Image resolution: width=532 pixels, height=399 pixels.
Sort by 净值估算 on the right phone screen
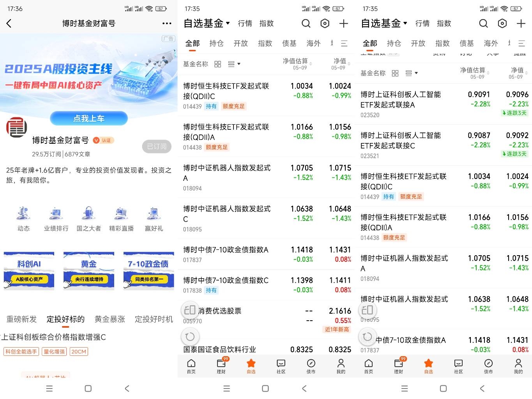[475, 73]
